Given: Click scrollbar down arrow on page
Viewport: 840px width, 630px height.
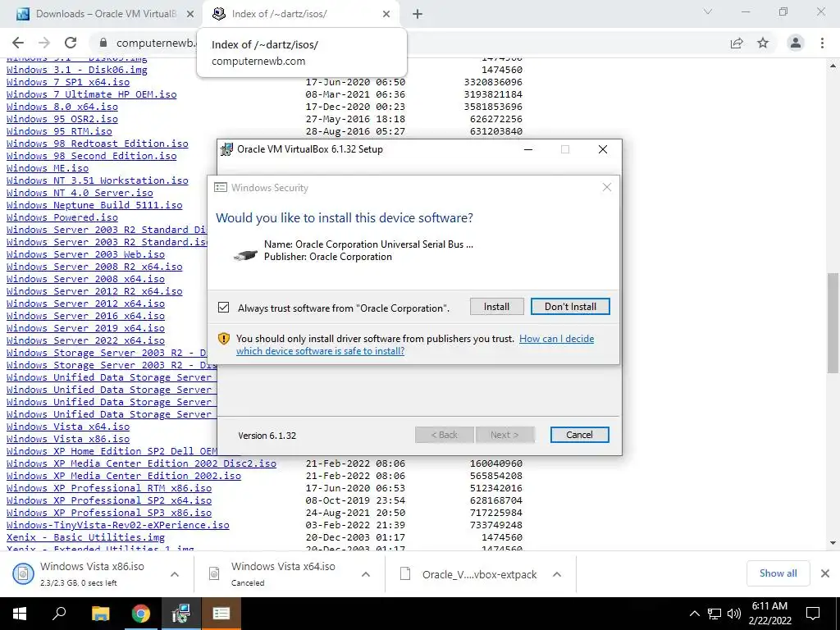Looking at the screenshot, I should (x=833, y=543).
